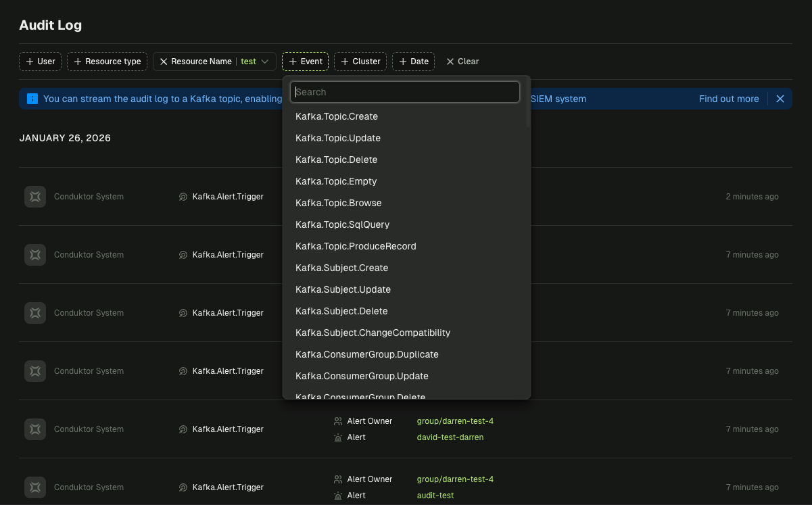Open the Find out more link
Viewport: 812px width, 505px height.
[x=729, y=99]
